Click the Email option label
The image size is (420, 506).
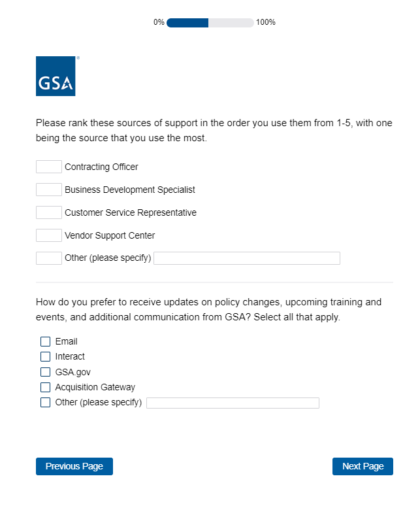point(67,341)
